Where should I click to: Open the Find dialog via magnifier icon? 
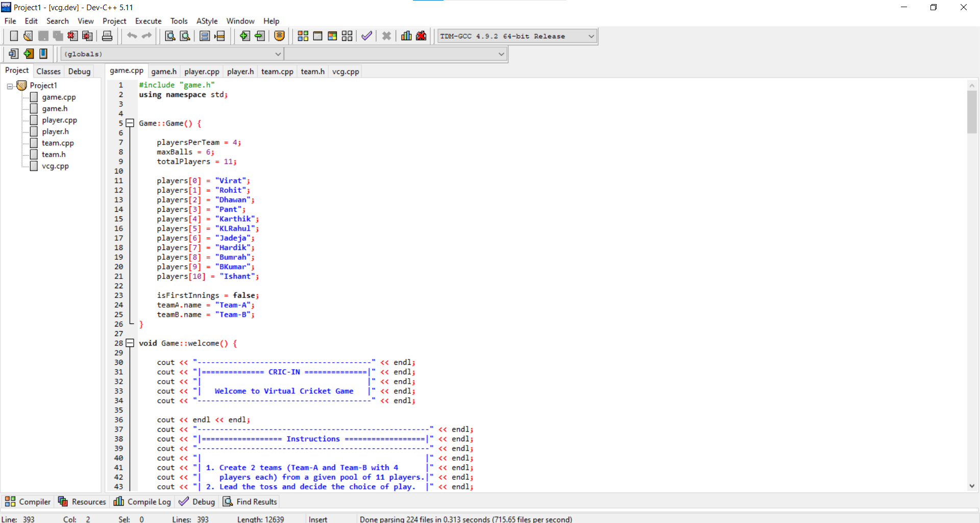click(x=169, y=36)
